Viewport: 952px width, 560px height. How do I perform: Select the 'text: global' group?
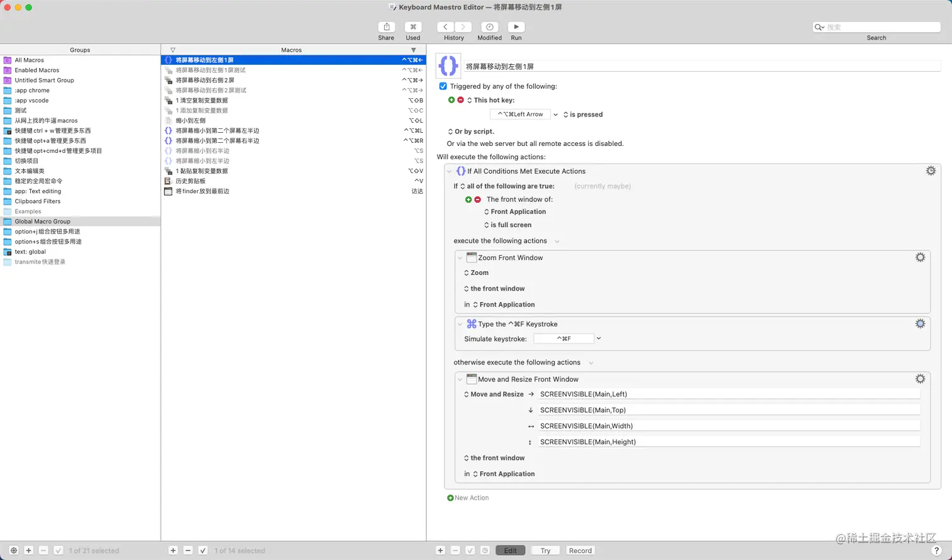(x=80, y=252)
